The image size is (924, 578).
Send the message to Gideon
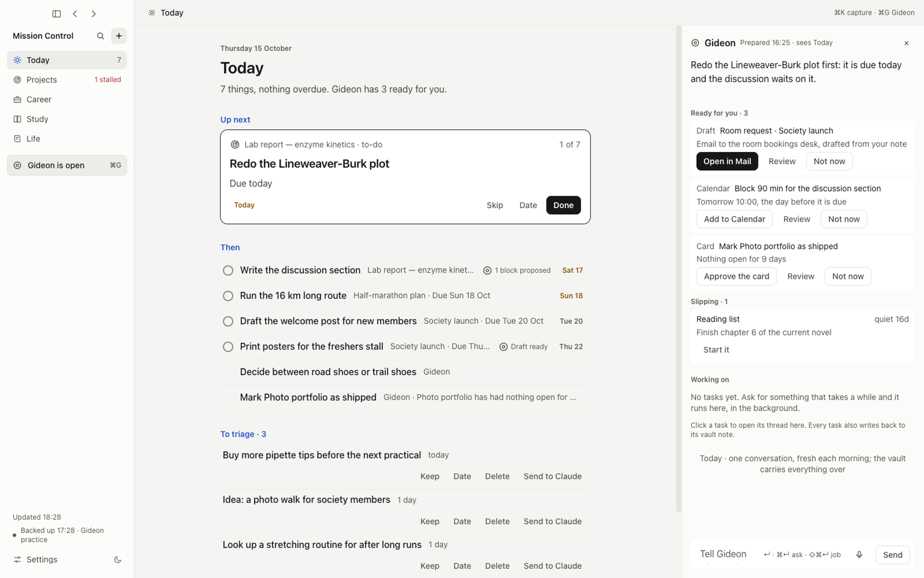point(892,555)
